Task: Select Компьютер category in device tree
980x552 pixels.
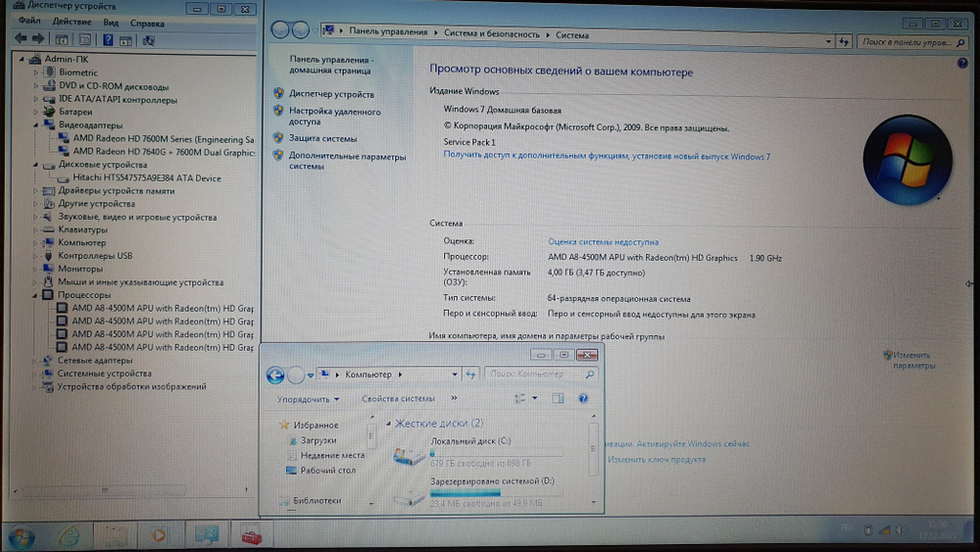Action: [82, 242]
